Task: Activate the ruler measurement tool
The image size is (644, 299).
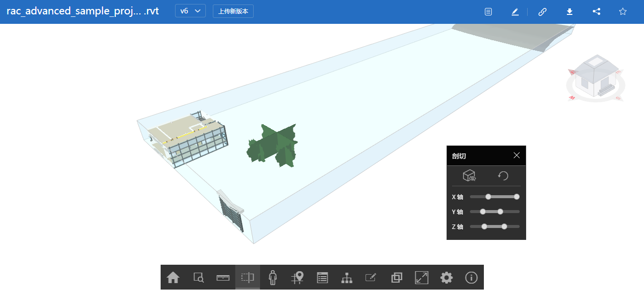Action: 223,278
